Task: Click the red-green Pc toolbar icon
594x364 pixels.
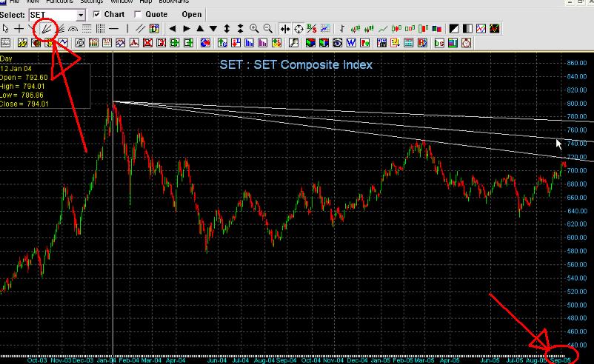Action: (x=364, y=43)
